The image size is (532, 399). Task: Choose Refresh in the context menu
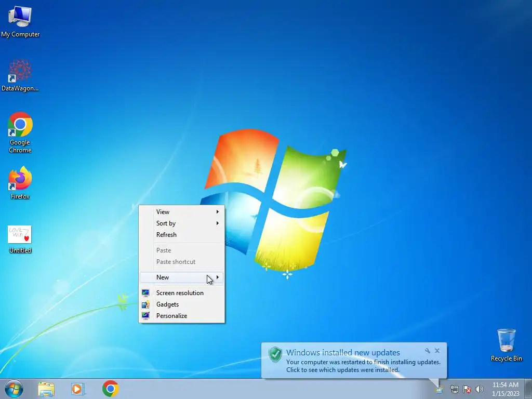coord(181,235)
